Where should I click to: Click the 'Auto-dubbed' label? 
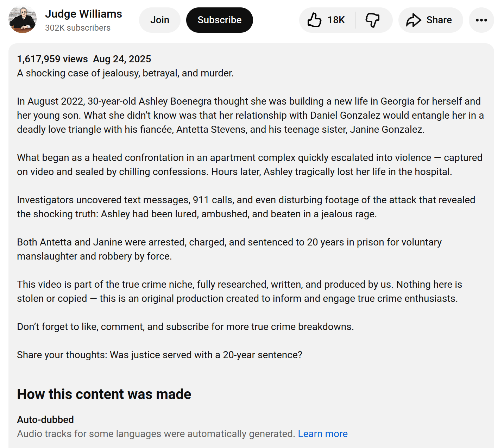pos(45,419)
